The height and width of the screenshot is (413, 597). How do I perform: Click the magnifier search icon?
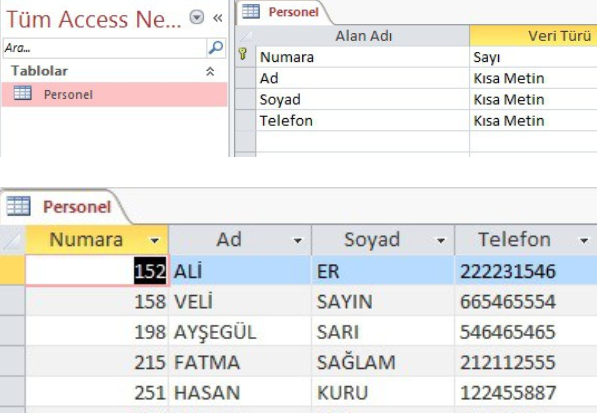pyautogui.click(x=216, y=48)
